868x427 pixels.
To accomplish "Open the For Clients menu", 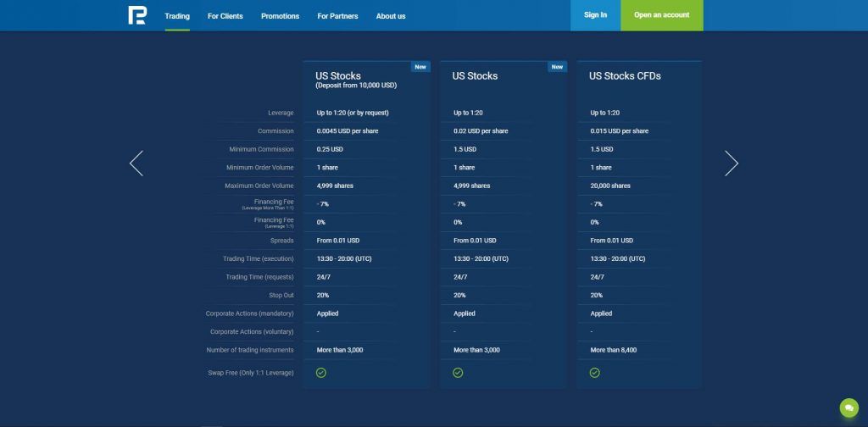I will (x=225, y=16).
